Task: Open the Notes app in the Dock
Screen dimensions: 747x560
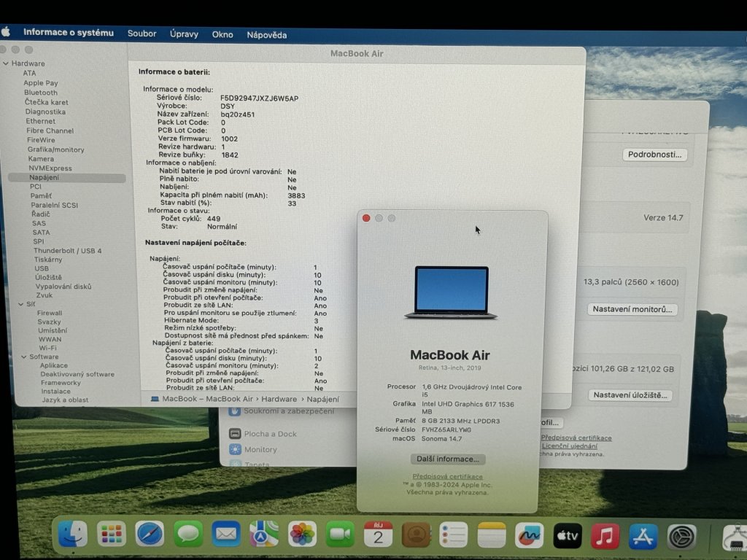Action: coord(491,535)
